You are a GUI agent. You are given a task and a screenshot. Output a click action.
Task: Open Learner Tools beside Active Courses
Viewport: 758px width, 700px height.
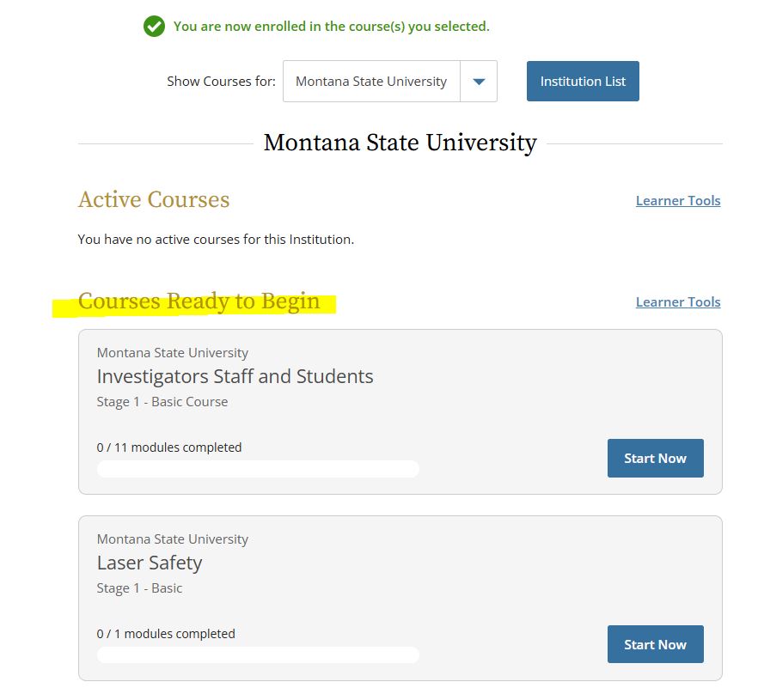(677, 201)
